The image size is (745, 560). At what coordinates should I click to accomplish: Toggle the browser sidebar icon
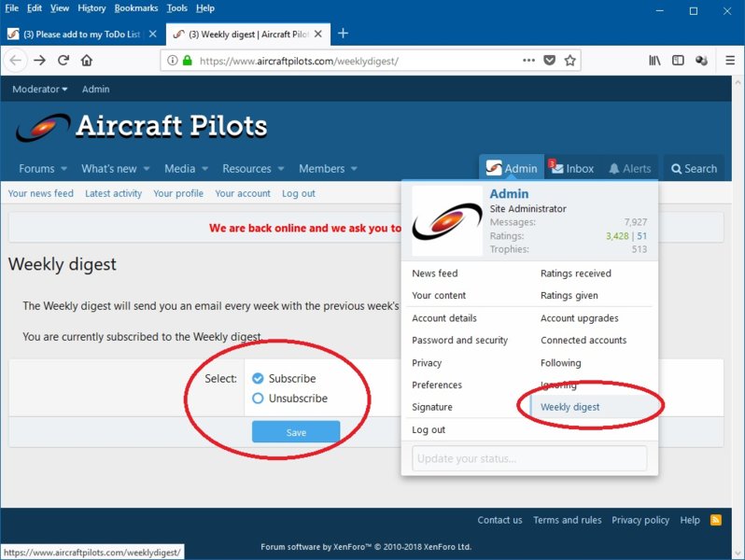point(678,61)
